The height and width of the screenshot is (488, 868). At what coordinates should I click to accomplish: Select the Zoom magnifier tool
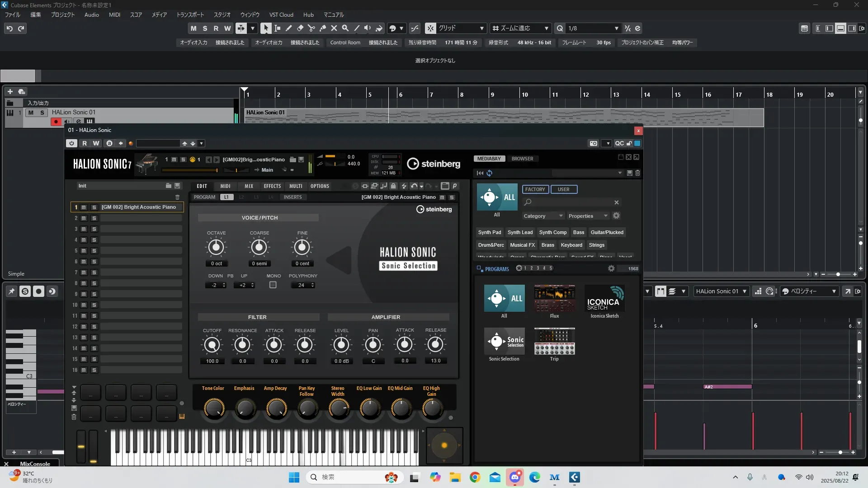click(x=345, y=28)
